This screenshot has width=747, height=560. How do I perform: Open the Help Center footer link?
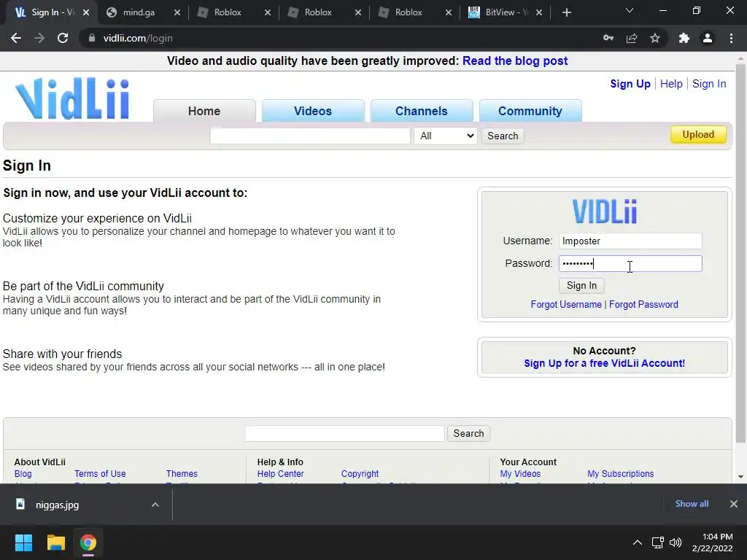click(280, 474)
